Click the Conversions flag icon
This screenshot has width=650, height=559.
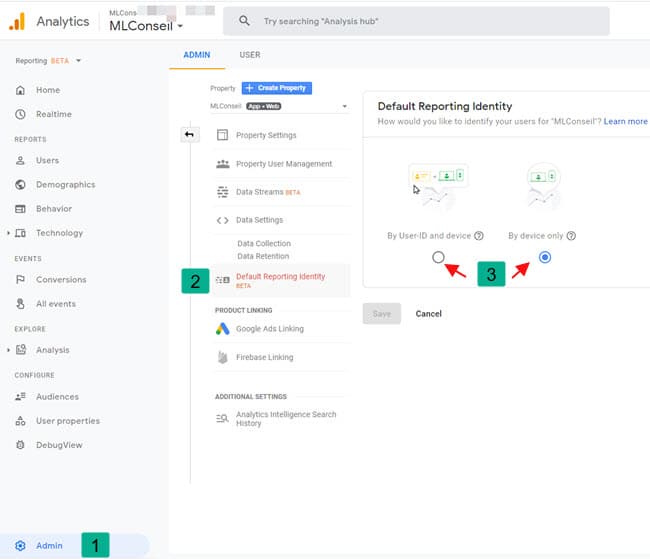[x=20, y=280]
